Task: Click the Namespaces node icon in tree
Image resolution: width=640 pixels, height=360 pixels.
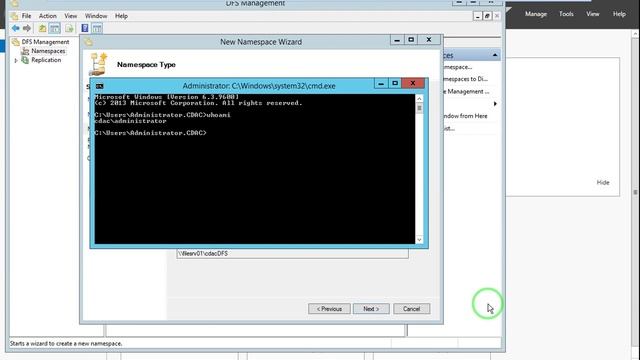Action: 25,51
